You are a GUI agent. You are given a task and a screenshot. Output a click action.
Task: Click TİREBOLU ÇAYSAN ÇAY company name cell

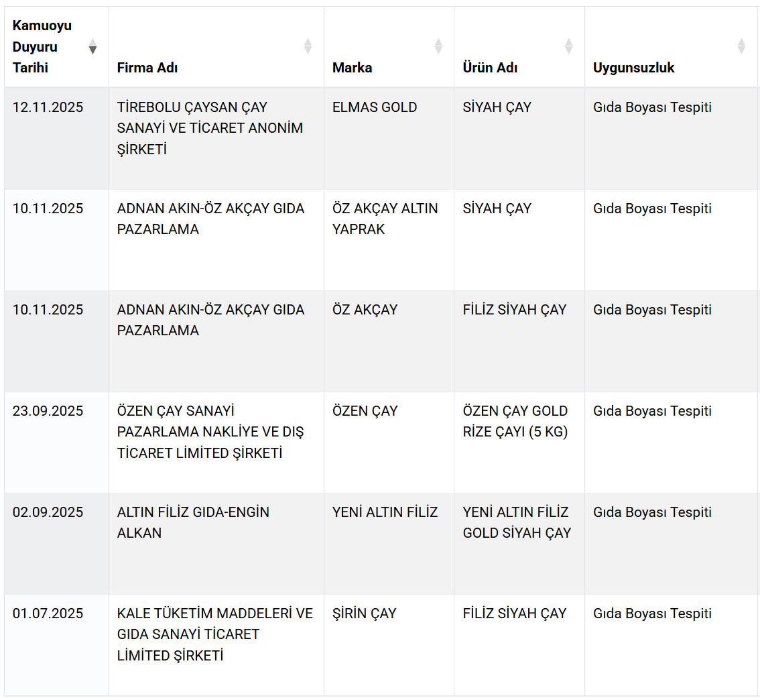pyautogui.click(x=210, y=128)
